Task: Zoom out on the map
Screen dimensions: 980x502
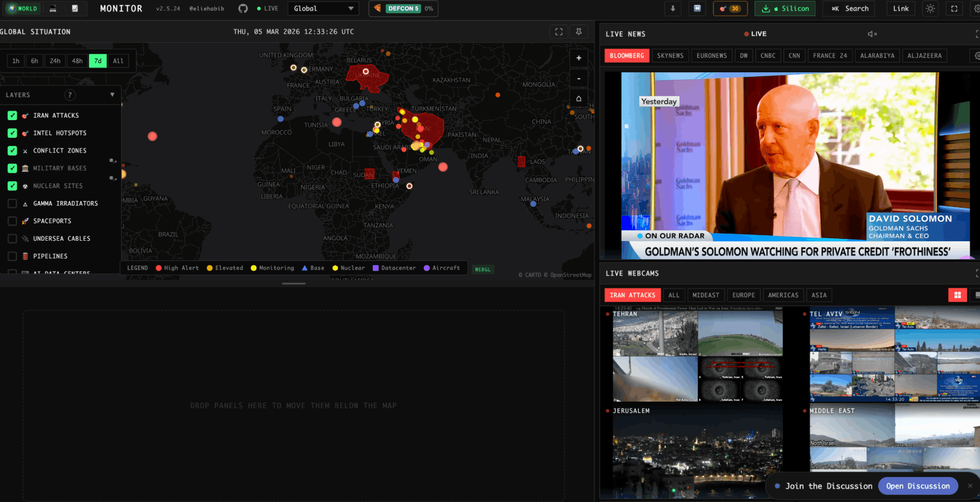Action: (x=578, y=78)
